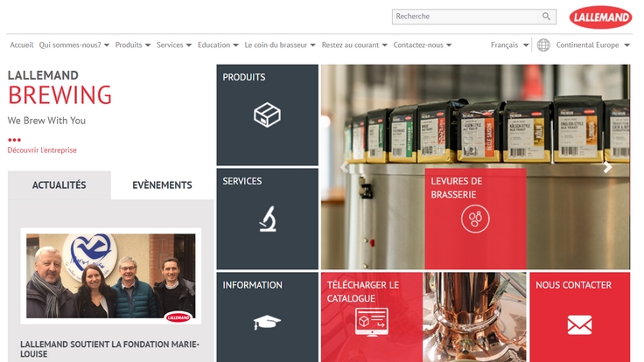Click the Télécharger le catalogue heading
The image size is (644, 362).
pyautogui.click(x=362, y=291)
